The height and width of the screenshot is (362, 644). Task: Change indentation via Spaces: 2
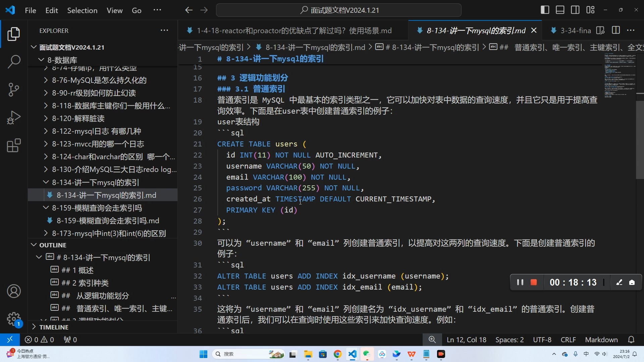point(509,340)
